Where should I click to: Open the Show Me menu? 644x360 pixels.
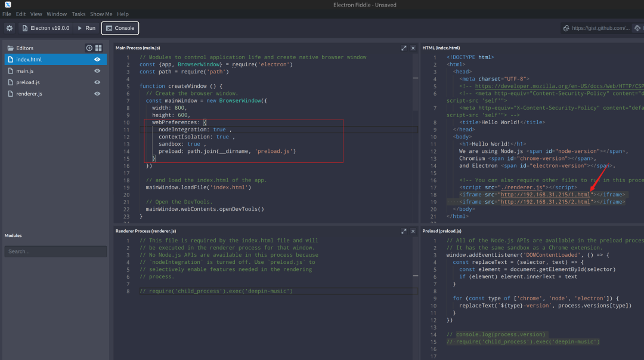tap(101, 14)
